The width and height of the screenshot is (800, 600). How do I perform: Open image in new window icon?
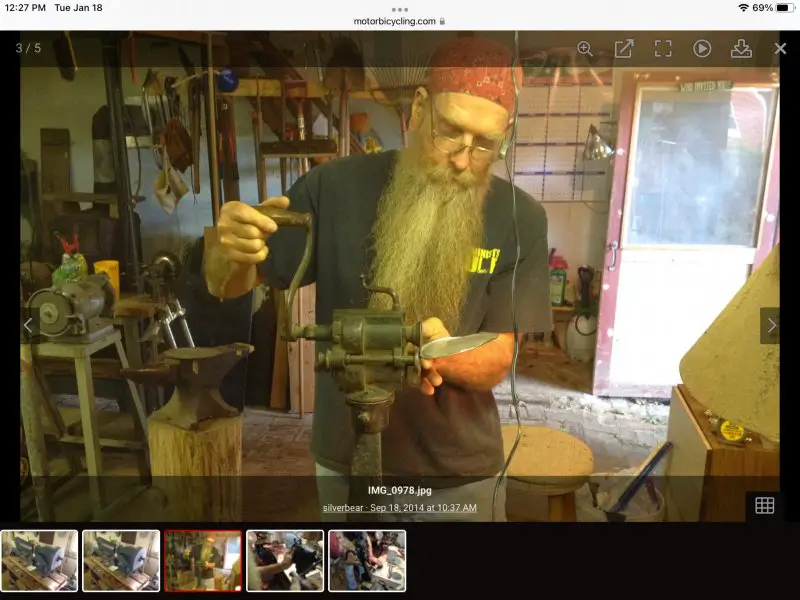pos(624,48)
